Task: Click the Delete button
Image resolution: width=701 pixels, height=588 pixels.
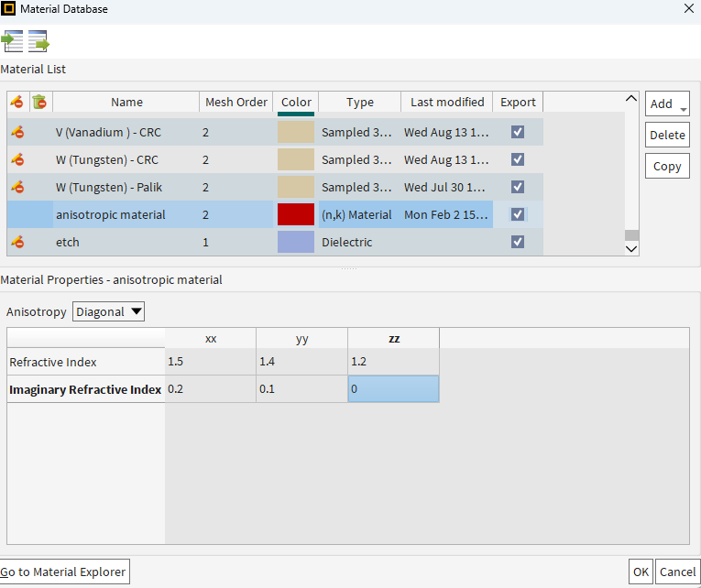Action: coord(667,135)
